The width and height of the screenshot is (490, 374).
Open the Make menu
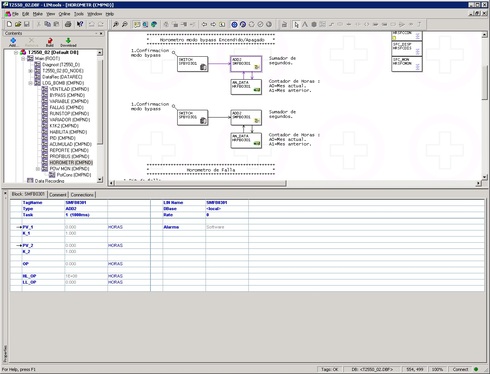(x=38, y=14)
